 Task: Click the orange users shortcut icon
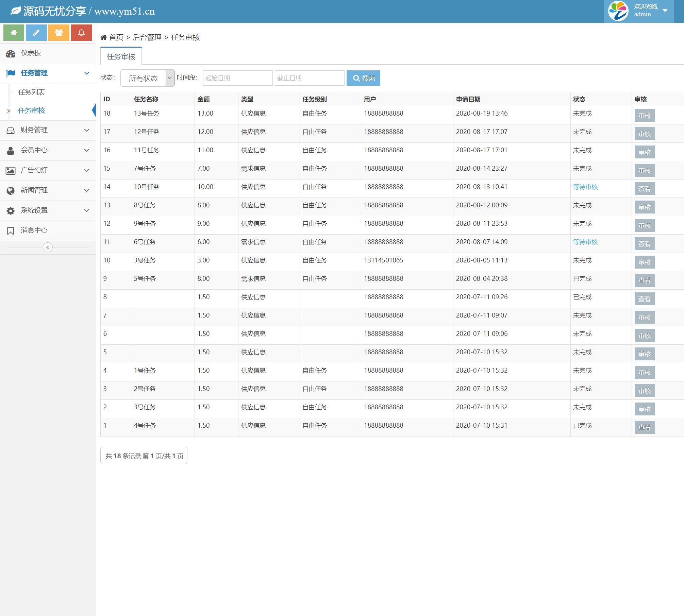(x=59, y=33)
